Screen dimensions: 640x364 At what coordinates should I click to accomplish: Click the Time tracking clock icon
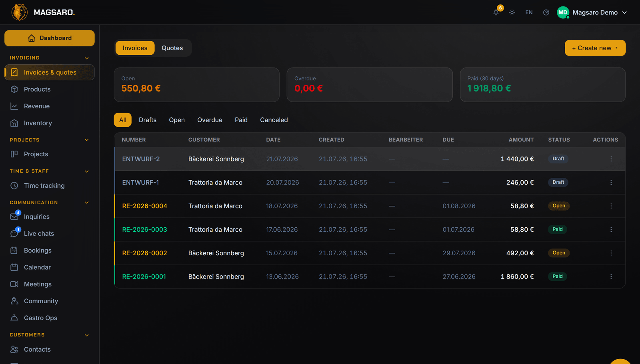[14, 185]
